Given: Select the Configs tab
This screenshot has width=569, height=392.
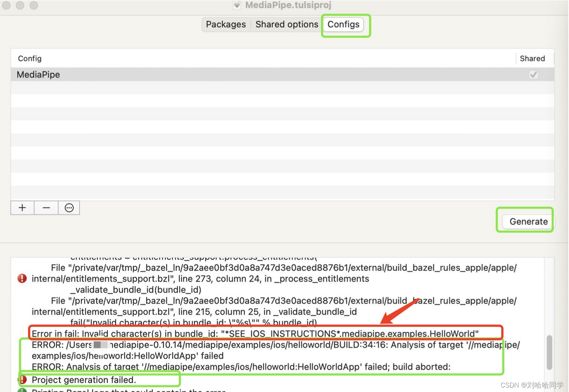Looking at the screenshot, I should pyautogui.click(x=343, y=24).
